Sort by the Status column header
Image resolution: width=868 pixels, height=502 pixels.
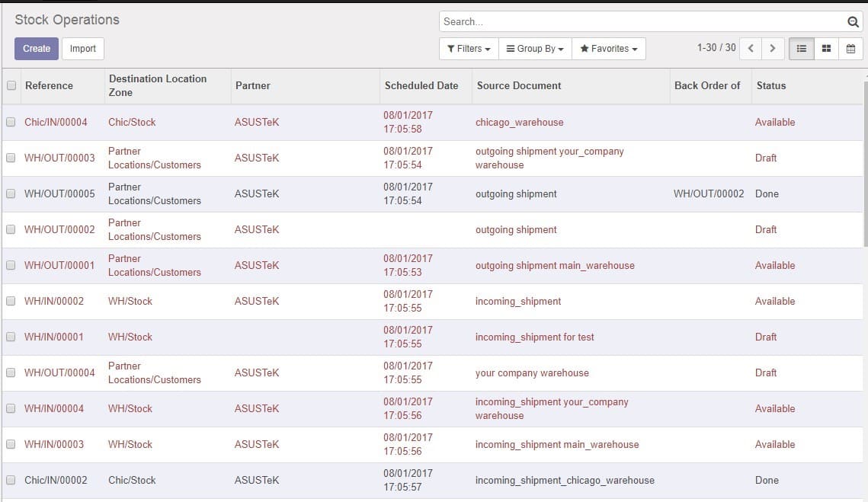pyautogui.click(x=770, y=86)
